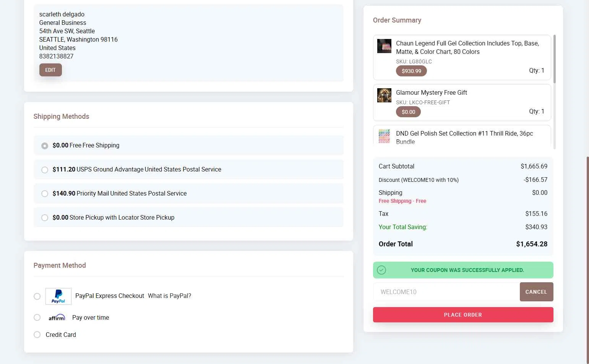
Task: Open Glamour Mystery Free Gift thumbnail
Action: (384, 95)
